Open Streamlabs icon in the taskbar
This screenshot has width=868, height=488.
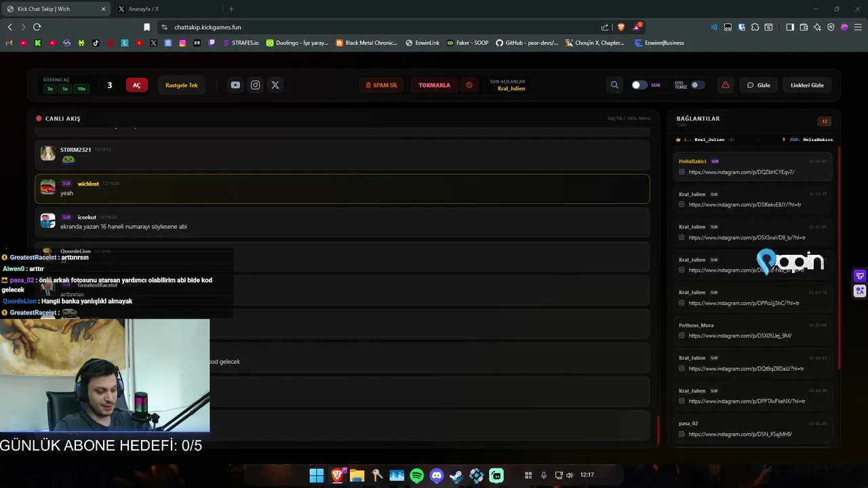(496, 476)
